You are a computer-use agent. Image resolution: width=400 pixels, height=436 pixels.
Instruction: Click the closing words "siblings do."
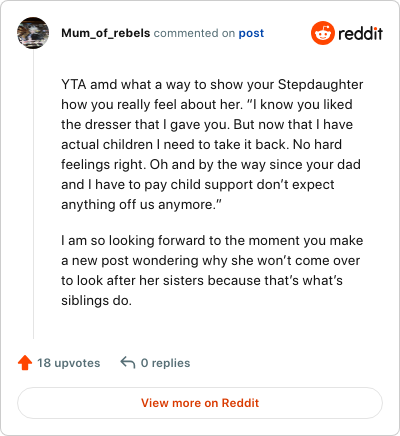96,301
